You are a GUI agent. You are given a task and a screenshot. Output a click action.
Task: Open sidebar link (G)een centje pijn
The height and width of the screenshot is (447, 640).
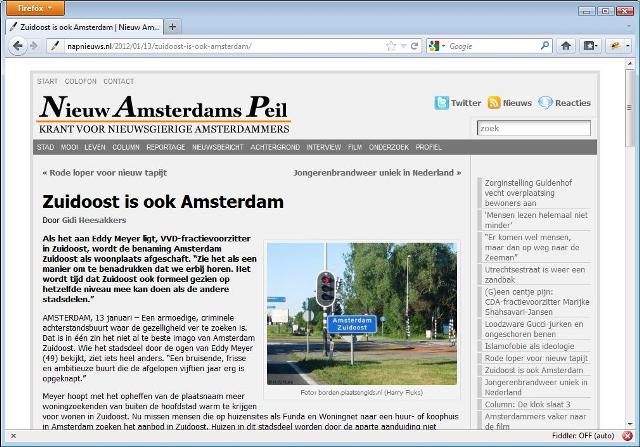(x=537, y=302)
